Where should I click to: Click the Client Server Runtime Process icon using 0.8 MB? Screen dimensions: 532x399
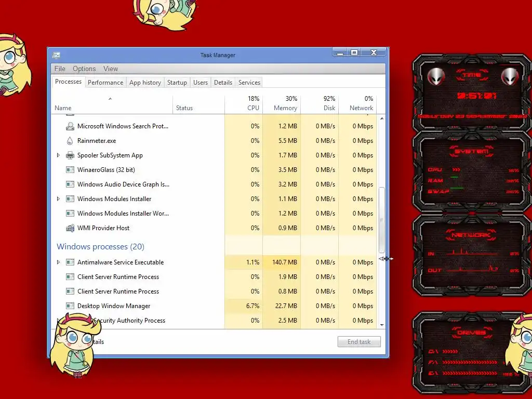coord(70,291)
